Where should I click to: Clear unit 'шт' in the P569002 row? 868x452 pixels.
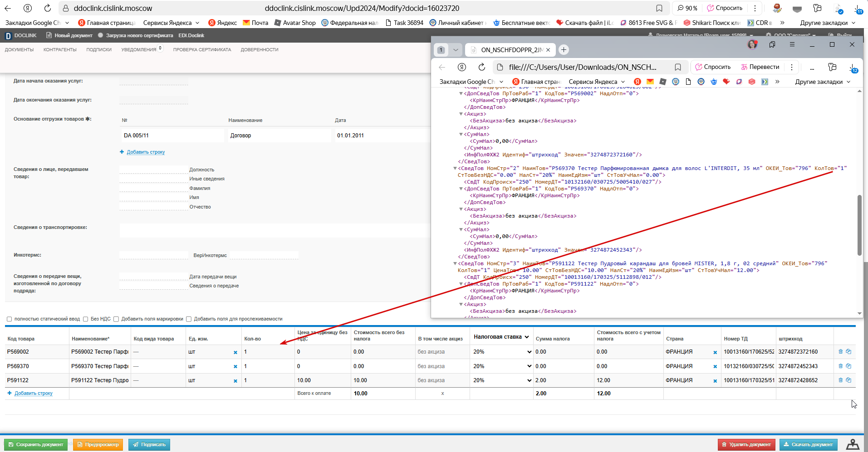(x=235, y=353)
